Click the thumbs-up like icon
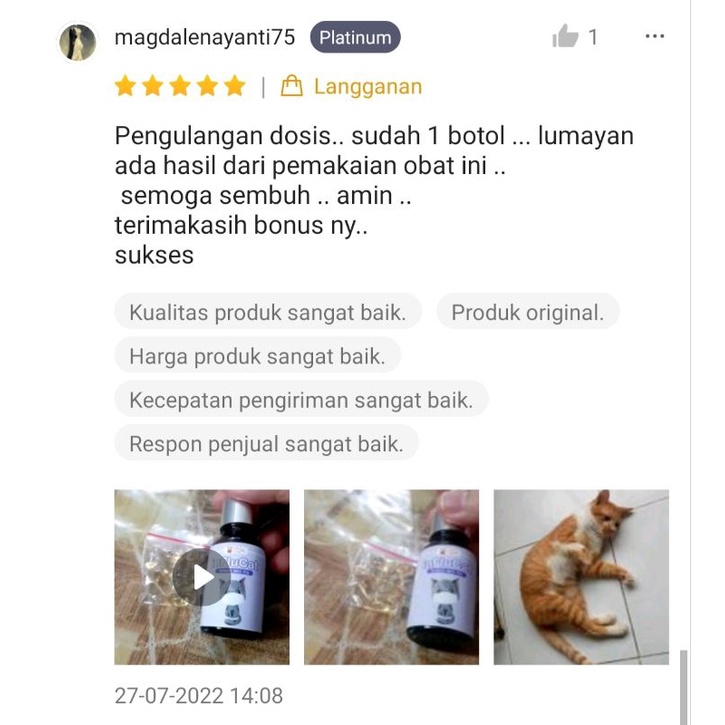This screenshot has width=725, height=725. tap(565, 36)
